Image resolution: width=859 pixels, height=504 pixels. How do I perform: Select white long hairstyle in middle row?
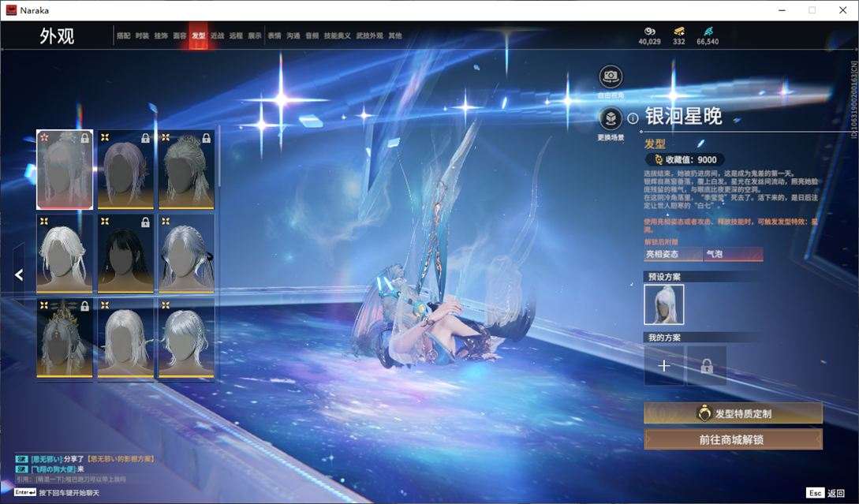coord(65,254)
